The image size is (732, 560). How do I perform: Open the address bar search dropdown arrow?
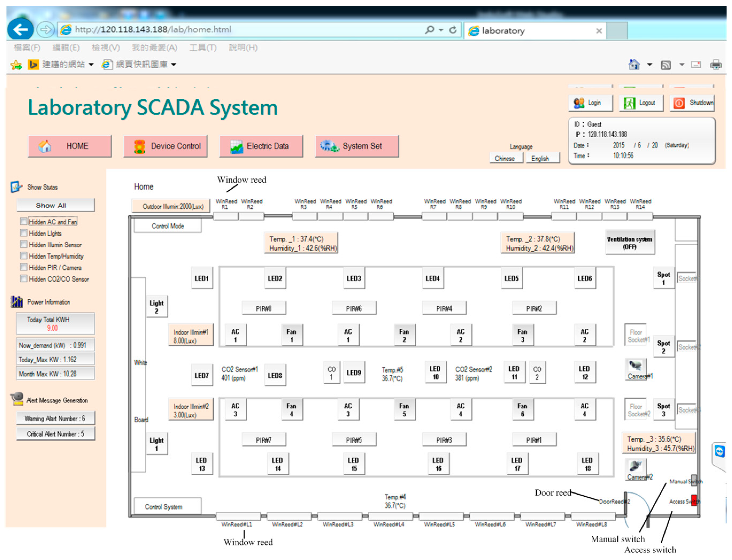click(441, 30)
